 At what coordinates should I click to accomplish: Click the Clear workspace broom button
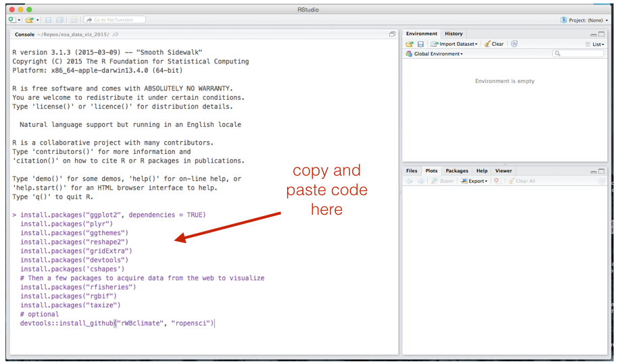(494, 44)
